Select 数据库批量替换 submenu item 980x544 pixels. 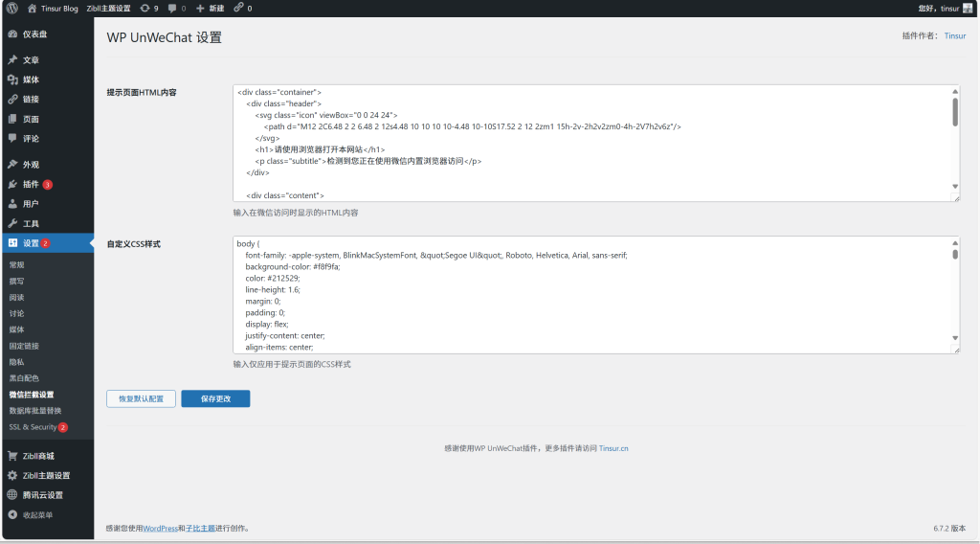coord(34,411)
